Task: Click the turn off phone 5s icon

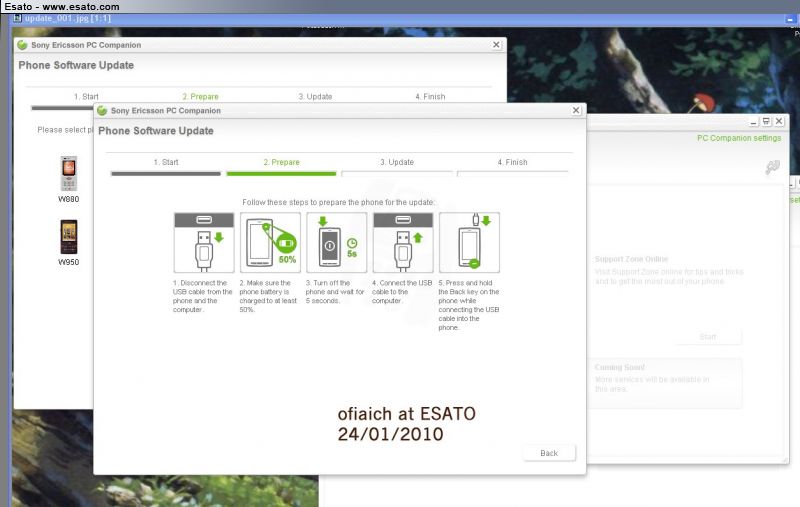Action: click(337, 242)
